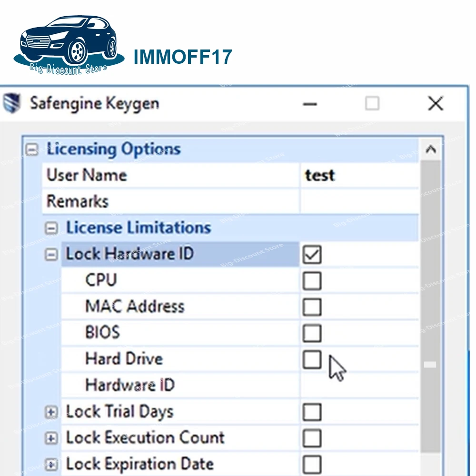The width and height of the screenshot is (476, 476).
Task: Expand the Lock Trial Days node
Action: tap(51, 412)
